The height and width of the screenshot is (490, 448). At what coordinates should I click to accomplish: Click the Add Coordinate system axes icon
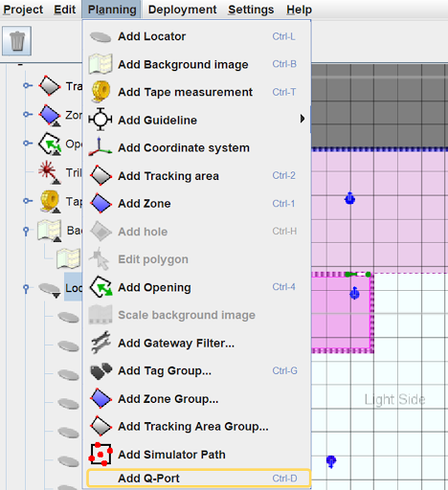click(x=101, y=147)
